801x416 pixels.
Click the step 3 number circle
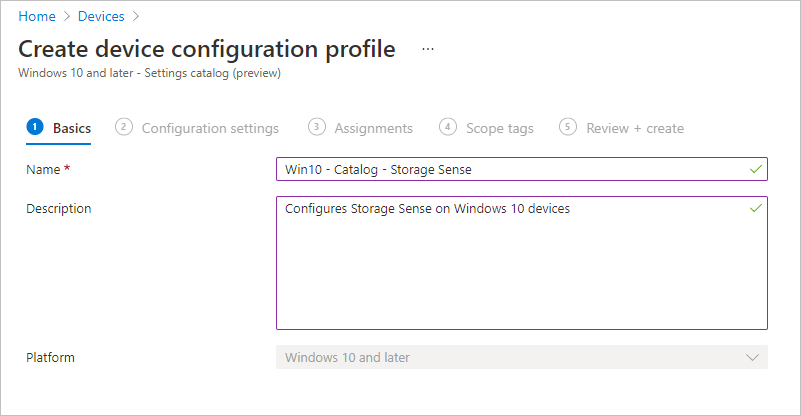(317, 127)
